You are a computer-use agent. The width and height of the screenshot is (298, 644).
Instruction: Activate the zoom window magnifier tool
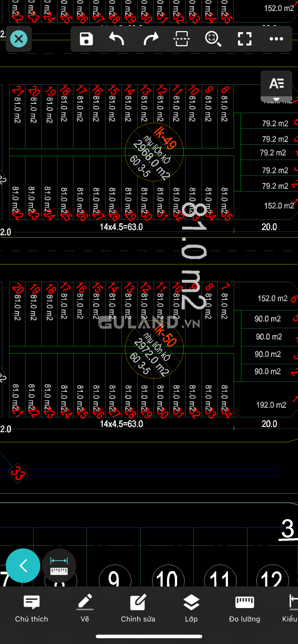pyautogui.click(x=213, y=39)
